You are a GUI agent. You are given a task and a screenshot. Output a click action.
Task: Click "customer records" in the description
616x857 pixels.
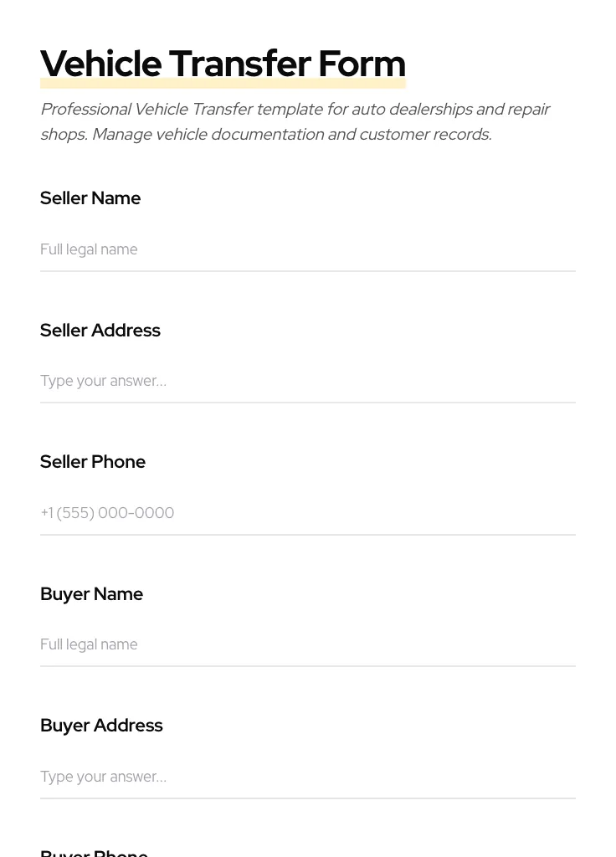[423, 135]
